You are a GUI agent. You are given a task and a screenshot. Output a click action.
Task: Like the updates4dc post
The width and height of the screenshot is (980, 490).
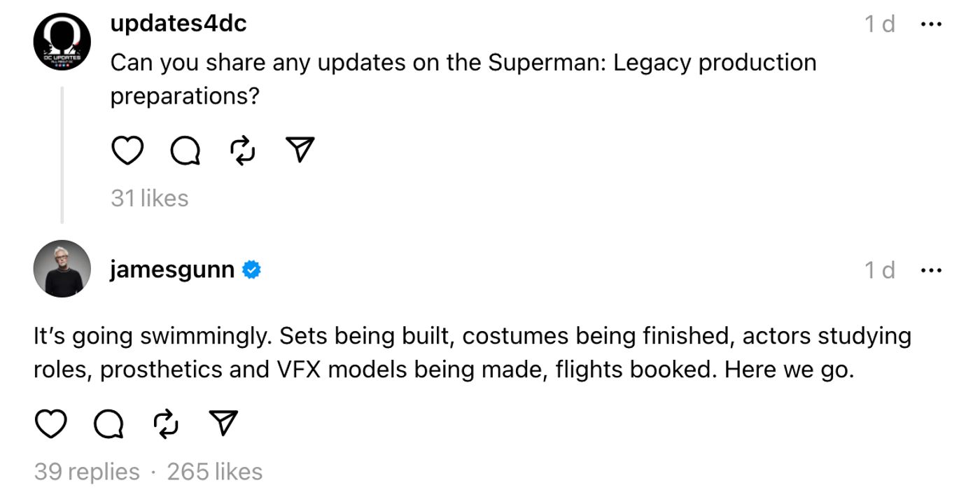pyautogui.click(x=127, y=150)
